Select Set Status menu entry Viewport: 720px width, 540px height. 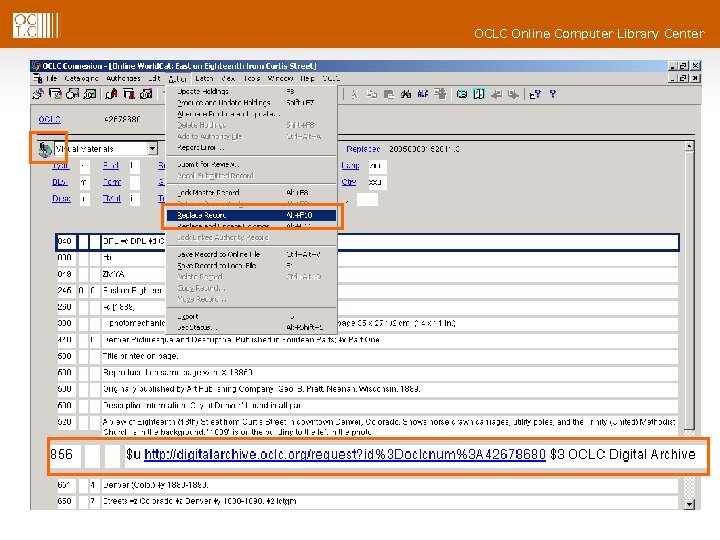[251, 327]
